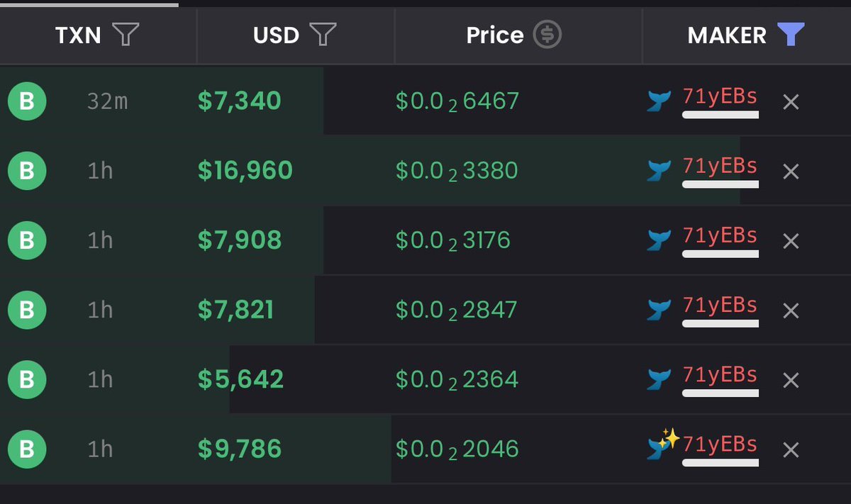Remove maker filter via X on $7,340 row
851x504 pixels.
[x=791, y=102]
